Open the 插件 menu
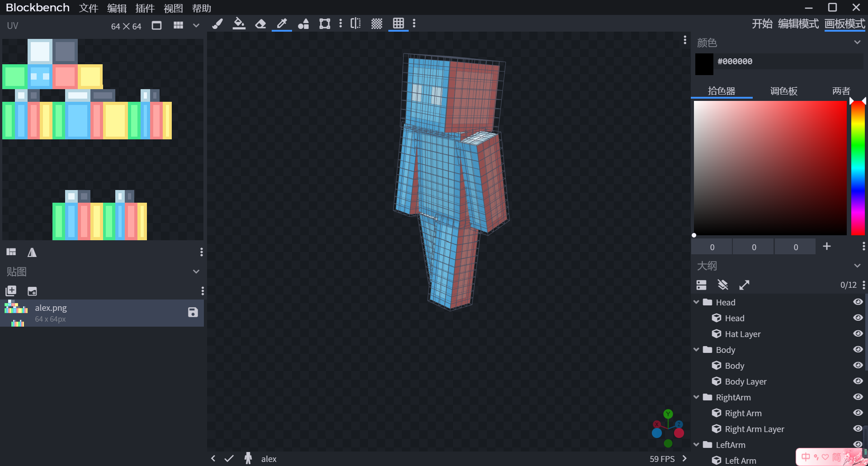Image resolution: width=868 pixels, height=466 pixels. [x=145, y=8]
